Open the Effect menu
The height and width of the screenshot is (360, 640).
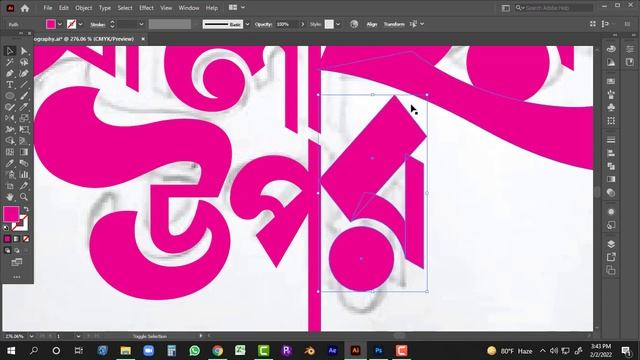click(146, 8)
